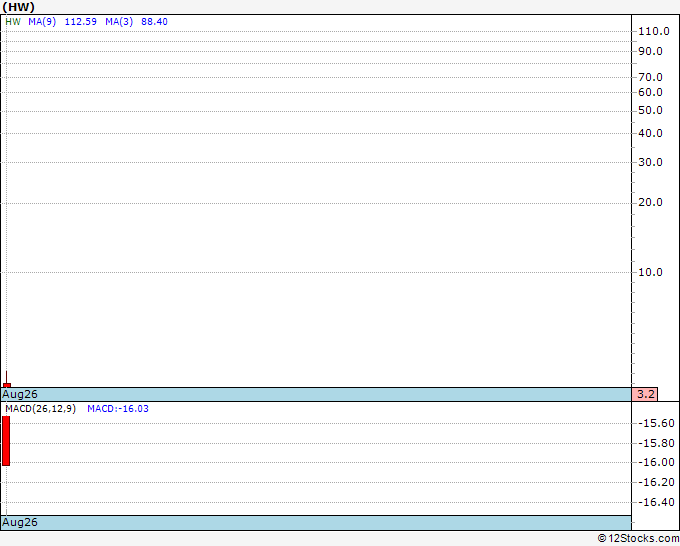680x546 pixels.
Task: Click the -16.00 MACD axis label
Action: coord(657,462)
